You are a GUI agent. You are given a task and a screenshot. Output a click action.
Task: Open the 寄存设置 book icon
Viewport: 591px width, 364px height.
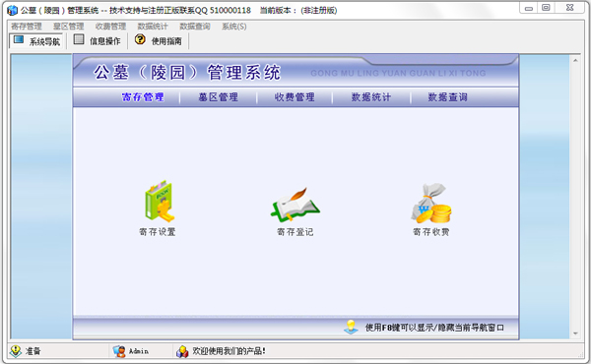pyautogui.click(x=159, y=201)
